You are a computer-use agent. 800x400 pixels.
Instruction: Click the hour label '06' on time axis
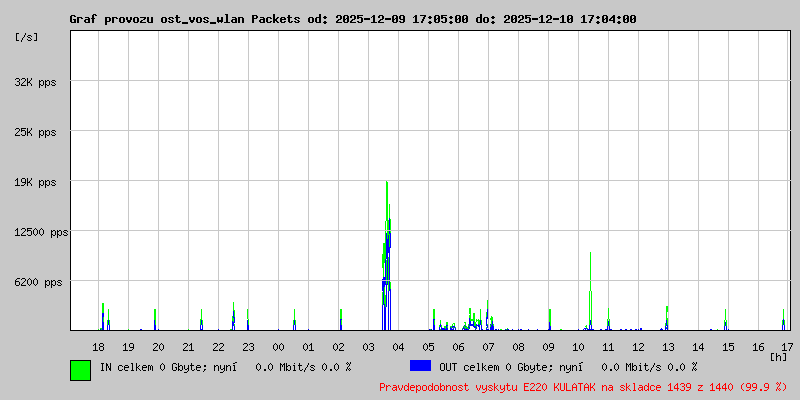[459, 347]
